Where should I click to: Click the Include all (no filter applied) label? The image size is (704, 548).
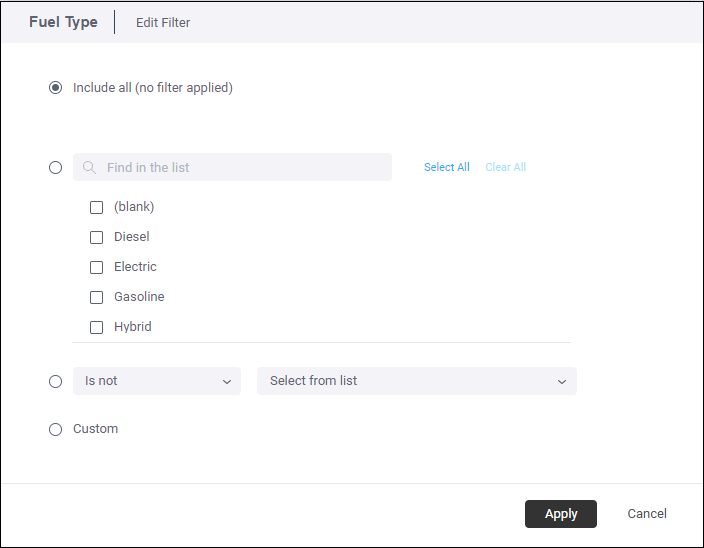[x=153, y=88]
